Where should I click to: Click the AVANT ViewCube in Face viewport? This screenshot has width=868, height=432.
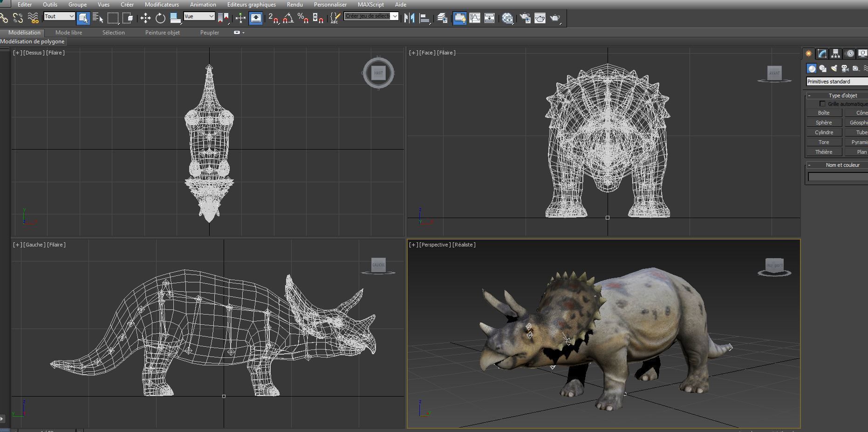pyautogui.click(x=774, y=73)
